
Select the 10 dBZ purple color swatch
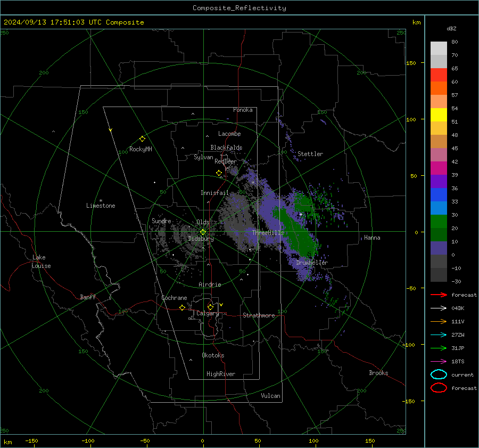pos(439,248)
